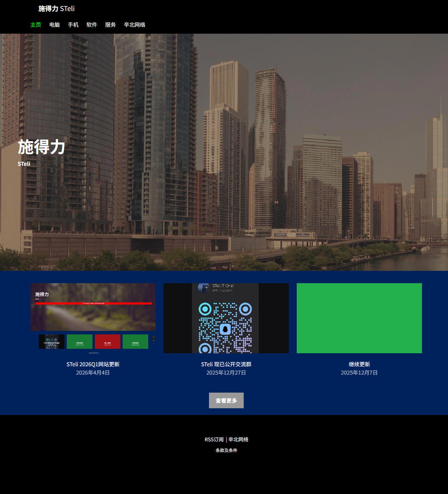Open the 电脑 menu item
Image resolution: width=448 pixels, height=494 pixels.
(54, 25)
